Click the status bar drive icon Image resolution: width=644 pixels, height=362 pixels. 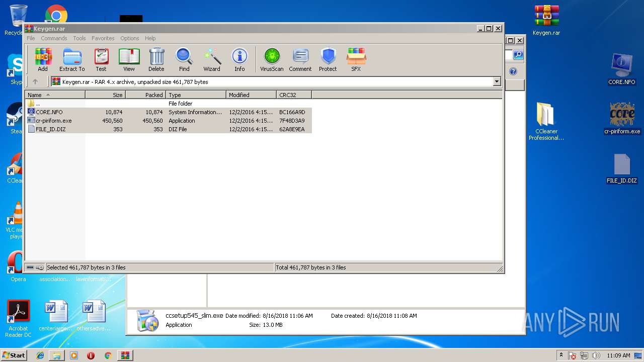tap(30, 267)
